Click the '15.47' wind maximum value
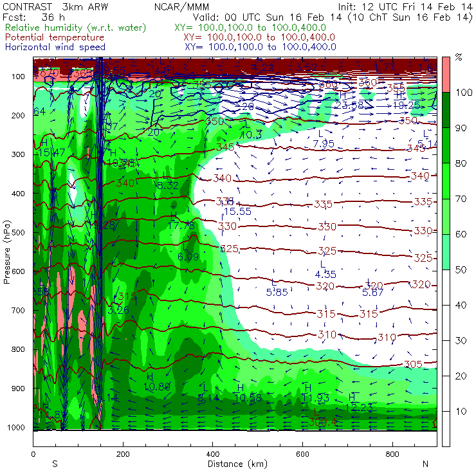This screenshot has width=476, height=476. click(x=52, y=152)
